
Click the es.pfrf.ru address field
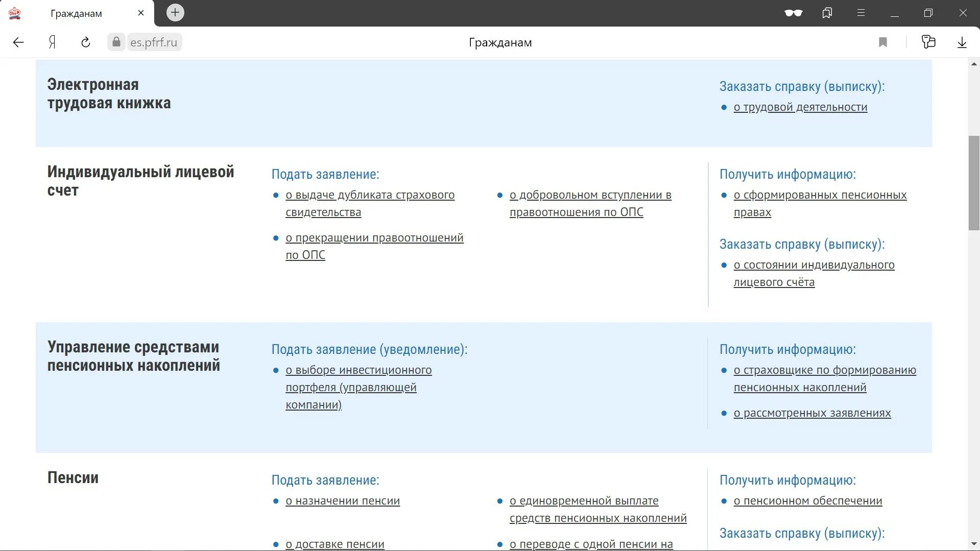pyautogui.click(x=154, y=42)
